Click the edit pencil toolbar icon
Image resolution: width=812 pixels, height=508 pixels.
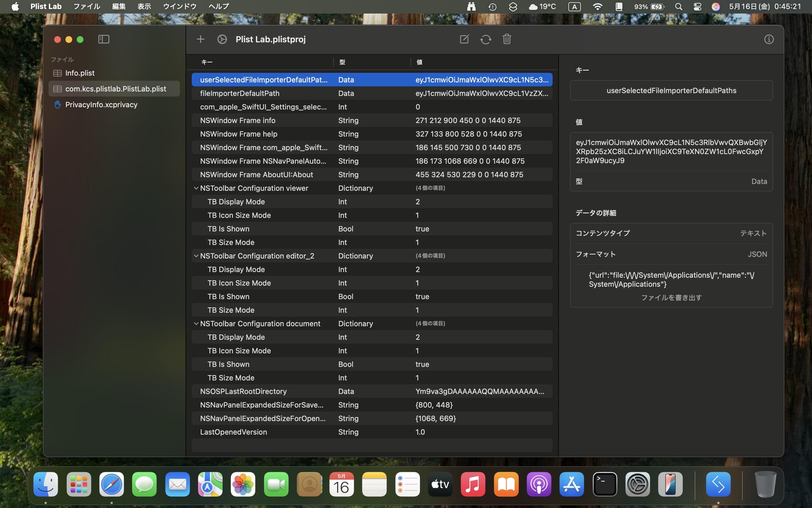click(x=464, y=39)
